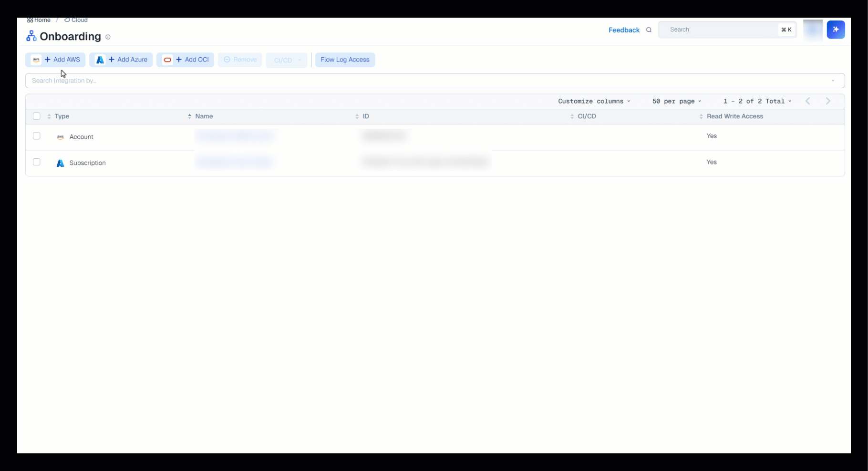Click the ⌘K shortcut badge
Image resolution: width=868 pixels, height=471 pixels.
click(x=786, y=30)
